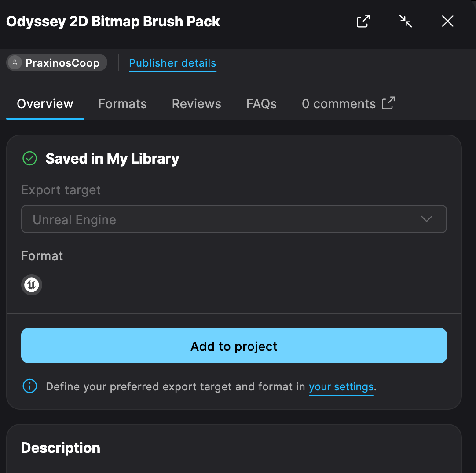
Task: Click the Export target dropdown chevron
Action: (x=426, y=219)
